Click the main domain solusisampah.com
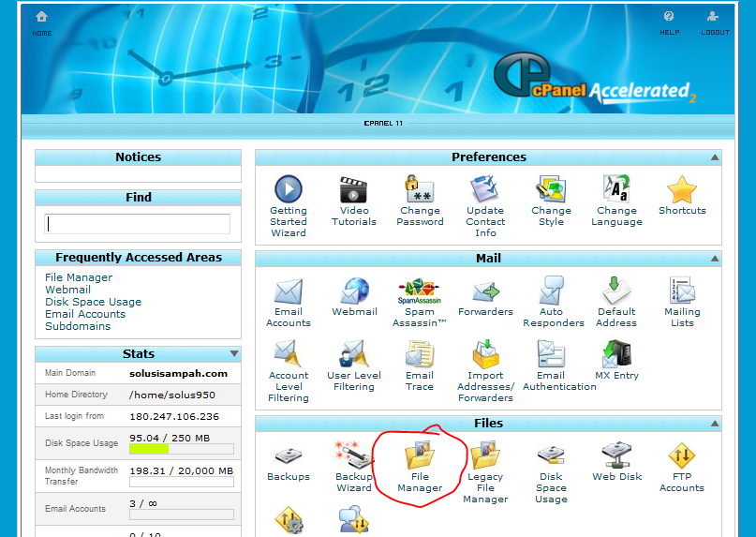756x537 pixels. pos(178,373)
